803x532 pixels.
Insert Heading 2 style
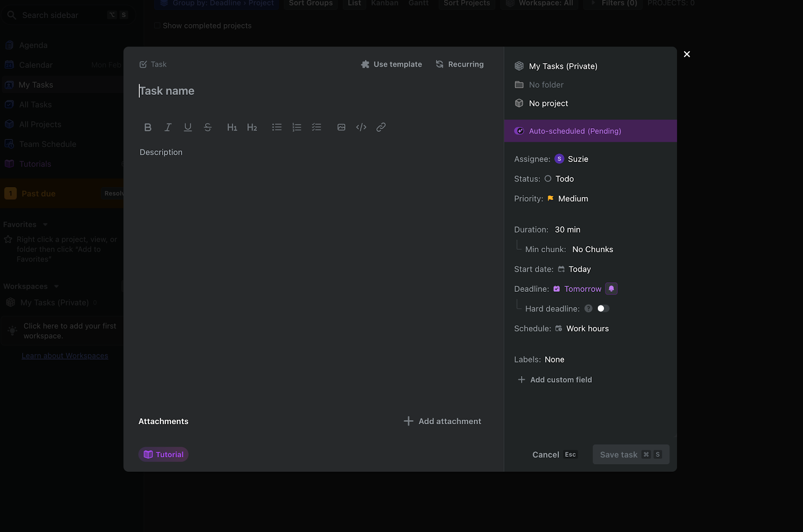[252, 127]
